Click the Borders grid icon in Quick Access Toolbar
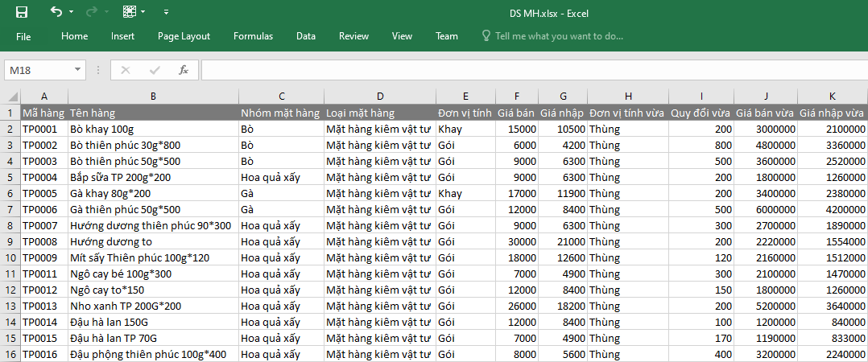This screenshot has width=868, height=362. [130, 12]
